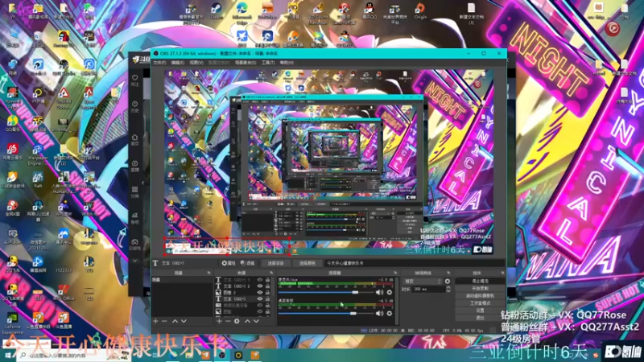Screen dimensions: 644x362
Task: Open the Origin desktop shortcut
Action: [419, 10]
